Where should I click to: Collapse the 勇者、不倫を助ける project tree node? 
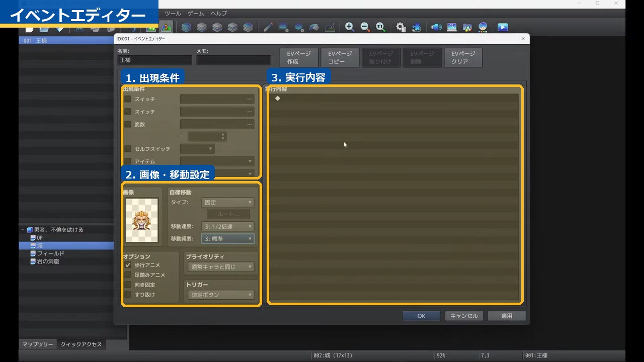pyautogui.click(x=23, y=230)
